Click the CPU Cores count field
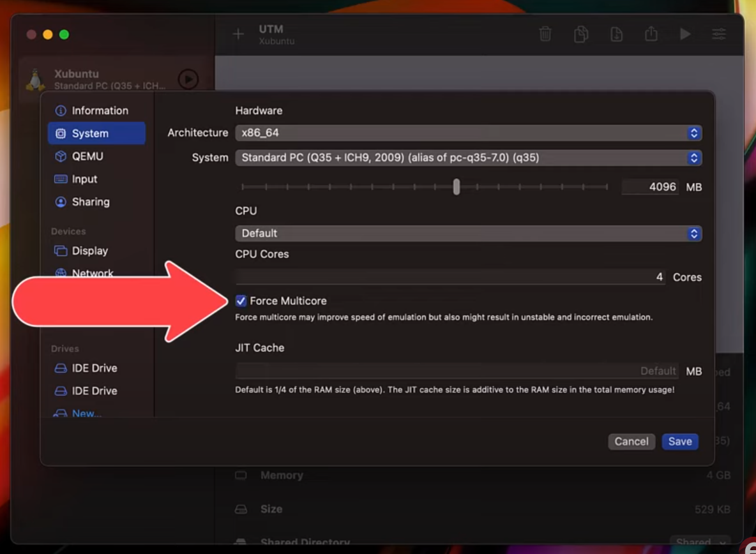The height and width of the screenshot is (554, 756). (451, 277)
